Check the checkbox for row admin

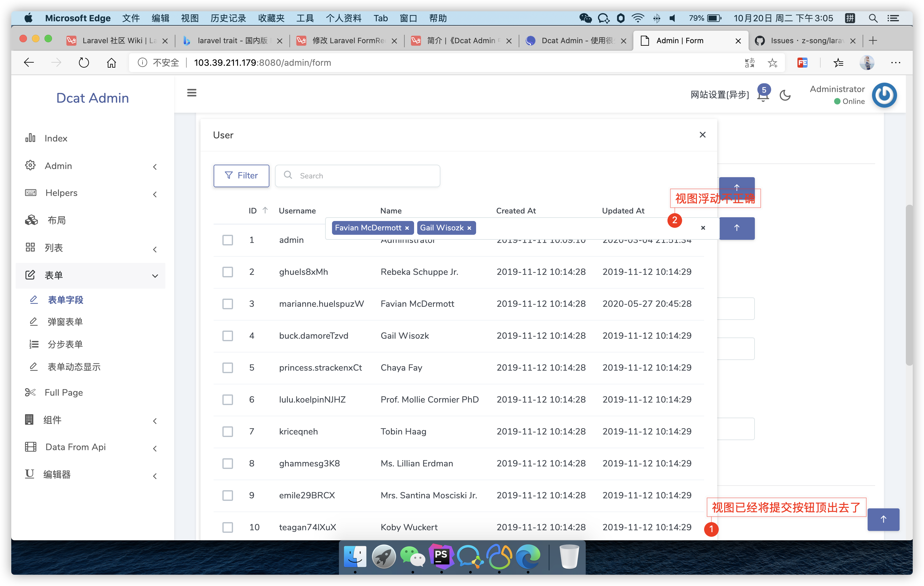pyautogui.click(x=227, y=240)
